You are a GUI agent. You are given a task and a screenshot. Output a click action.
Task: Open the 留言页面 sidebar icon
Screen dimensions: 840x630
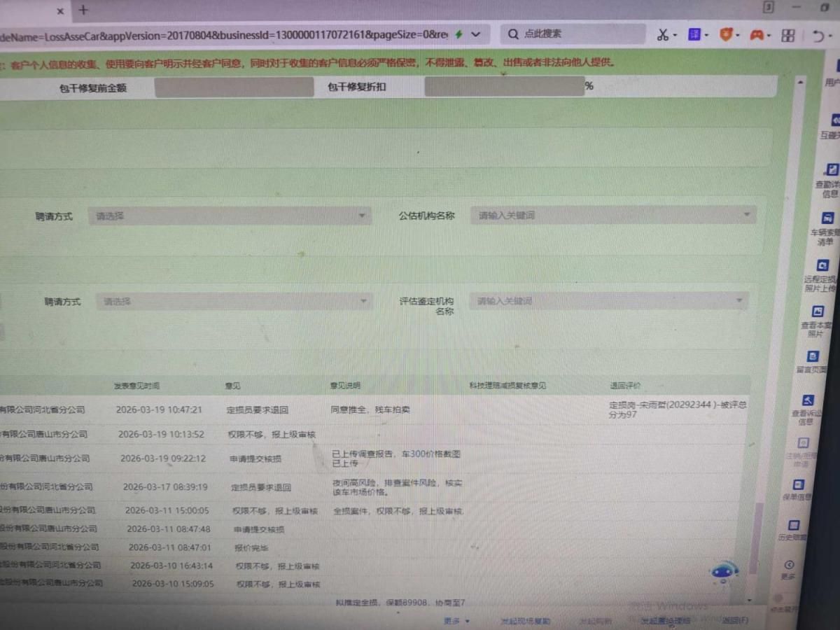tap(813, 356)
